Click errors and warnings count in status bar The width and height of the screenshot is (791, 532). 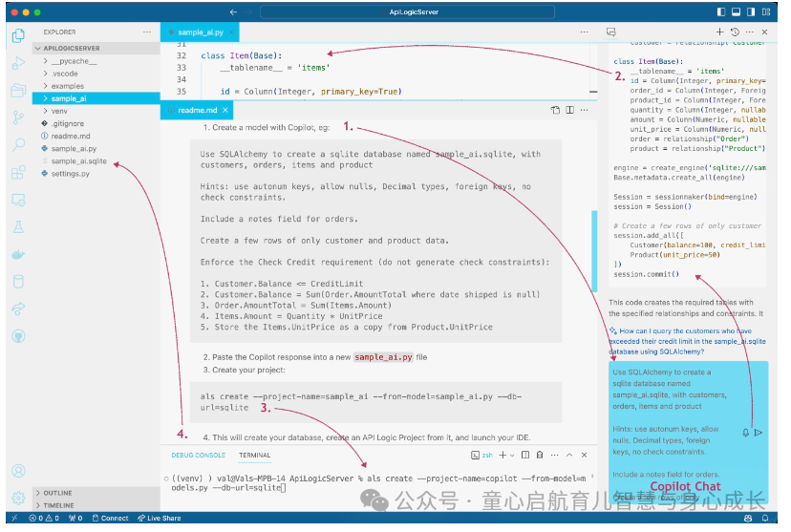44,518
